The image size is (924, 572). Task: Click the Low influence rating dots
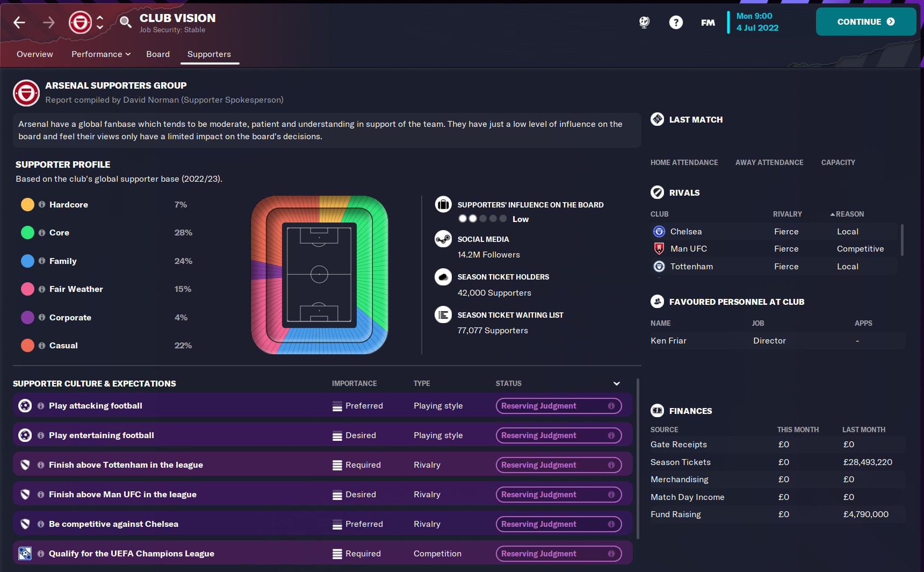pyautogui.click(x=482, y=219)
